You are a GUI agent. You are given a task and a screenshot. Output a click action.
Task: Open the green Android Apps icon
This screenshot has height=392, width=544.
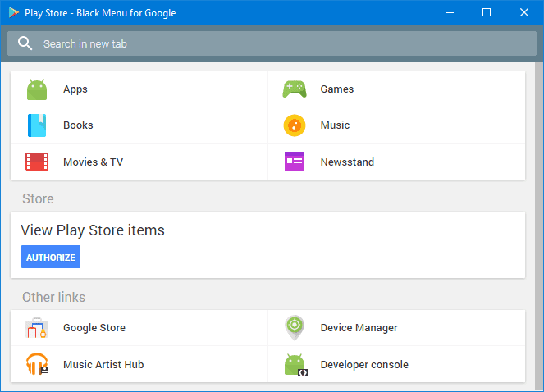(x=37, y=89)
